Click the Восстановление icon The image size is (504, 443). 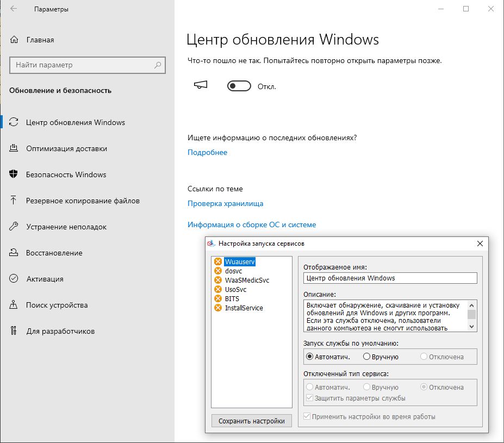click(14, 253)
